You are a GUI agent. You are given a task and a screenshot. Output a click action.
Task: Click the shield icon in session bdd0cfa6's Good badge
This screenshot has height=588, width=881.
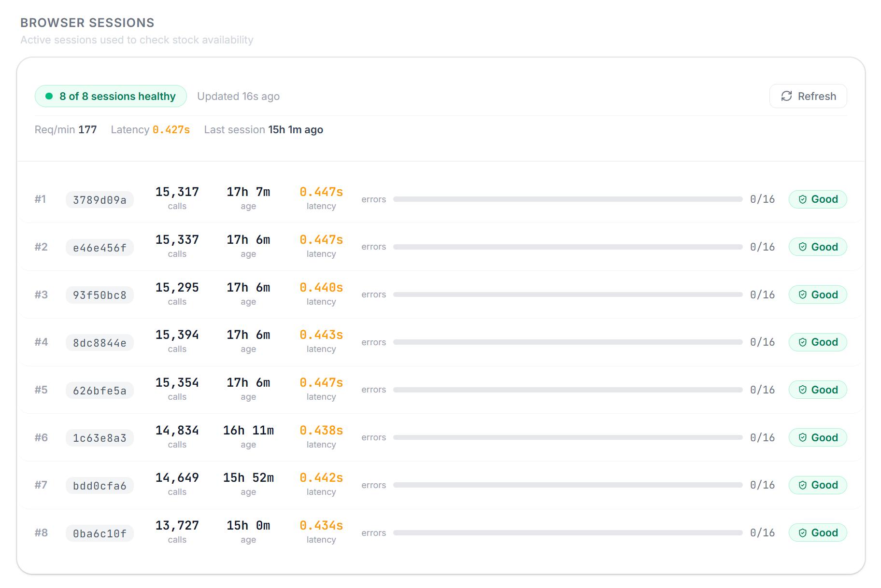pyautogui.click(x=803, y=485)
